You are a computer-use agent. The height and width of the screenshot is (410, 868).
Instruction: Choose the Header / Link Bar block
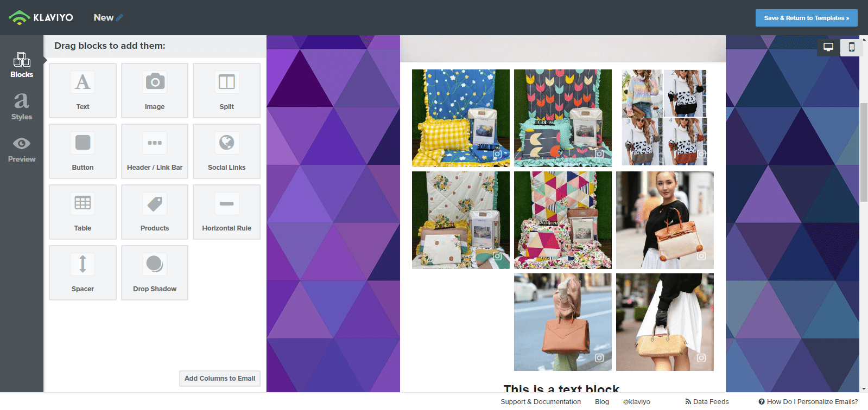(x=155, y=151)
